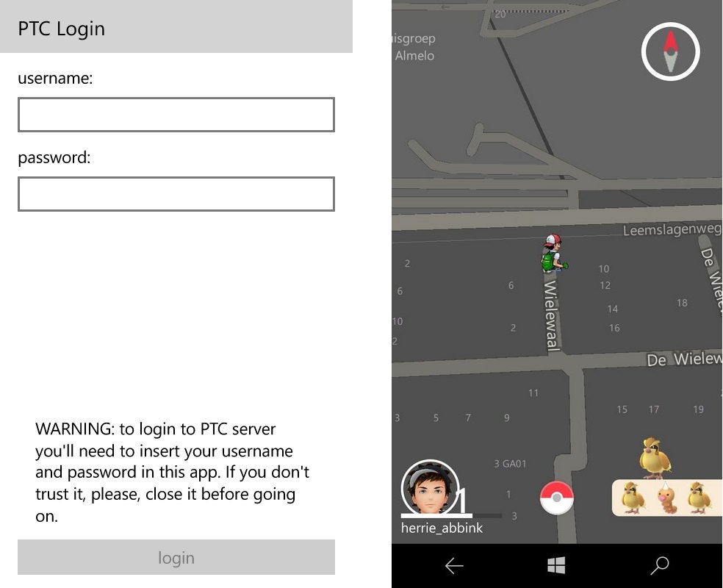Tap the compass icon on the map

tap(670, 51)
